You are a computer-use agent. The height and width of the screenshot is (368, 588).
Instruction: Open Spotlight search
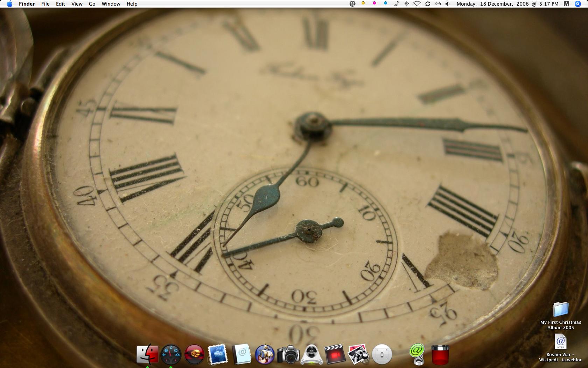coord(578,4)
